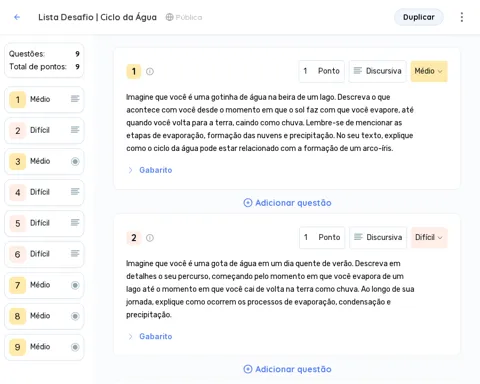
Task: Edit the points field of question 1
Action: coord(321,71)
